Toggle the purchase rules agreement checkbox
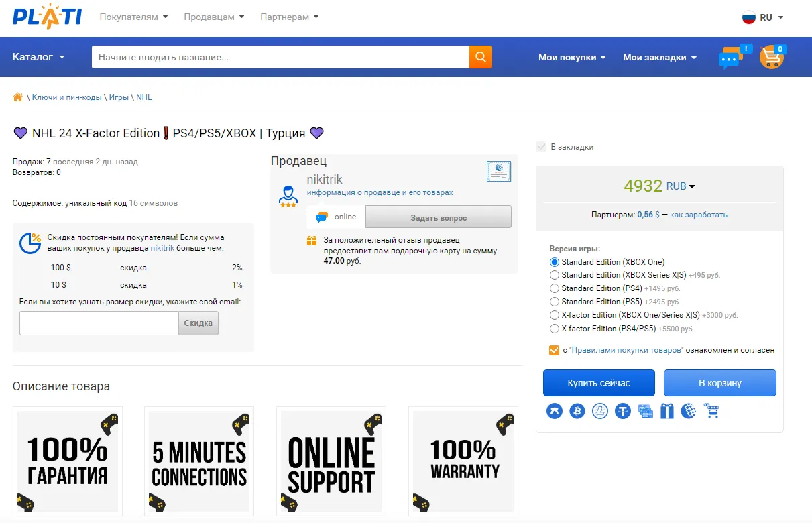 [554, 350]
